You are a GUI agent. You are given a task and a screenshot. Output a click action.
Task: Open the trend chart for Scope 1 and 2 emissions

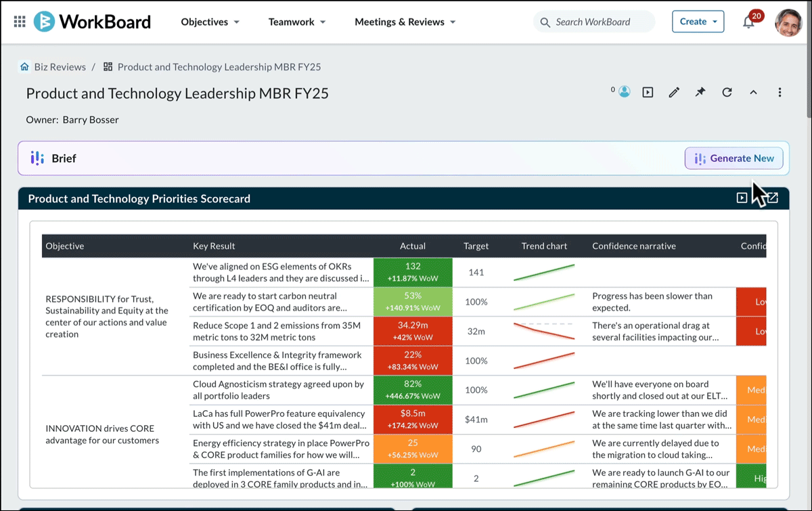[544, 331]
